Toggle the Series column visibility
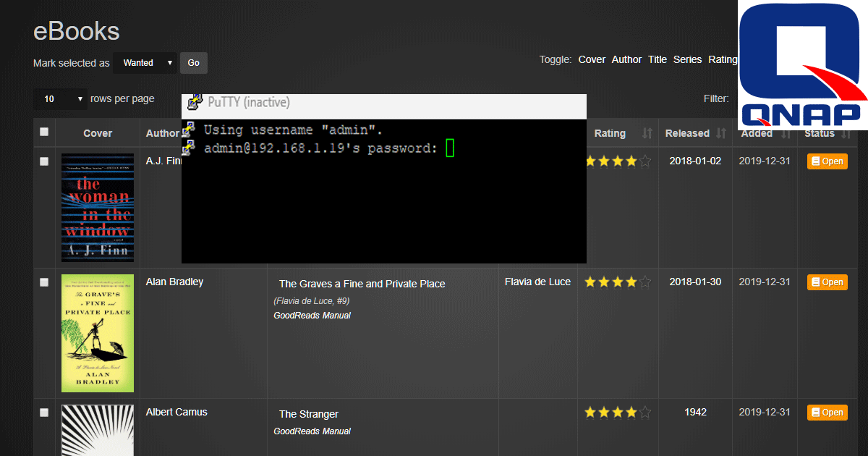 (687, 59)
